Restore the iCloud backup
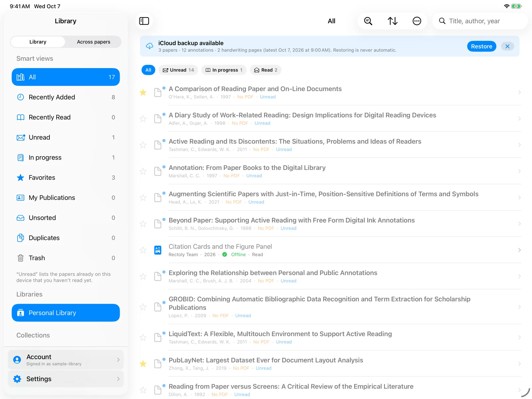The image size is (532, 399). click(481, 46)
